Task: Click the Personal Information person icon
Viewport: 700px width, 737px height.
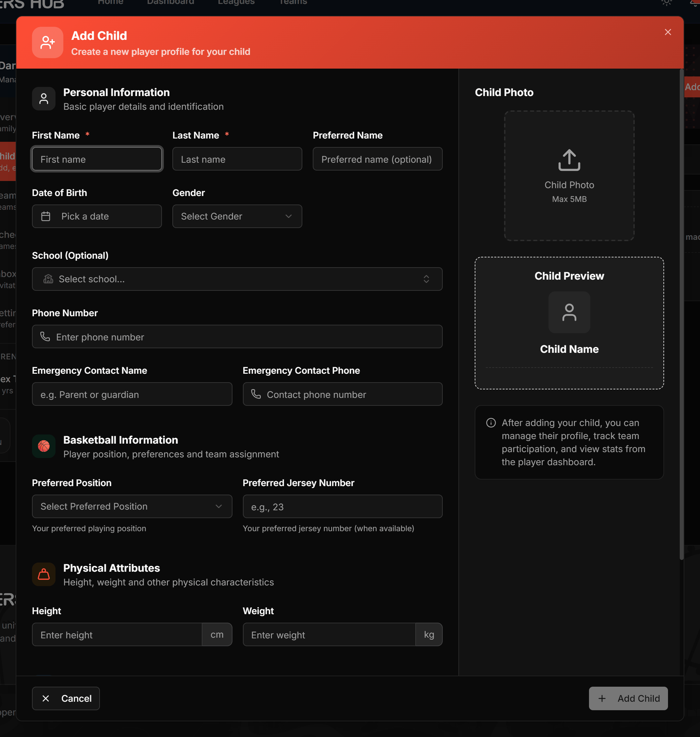Action: coord(44,99)
